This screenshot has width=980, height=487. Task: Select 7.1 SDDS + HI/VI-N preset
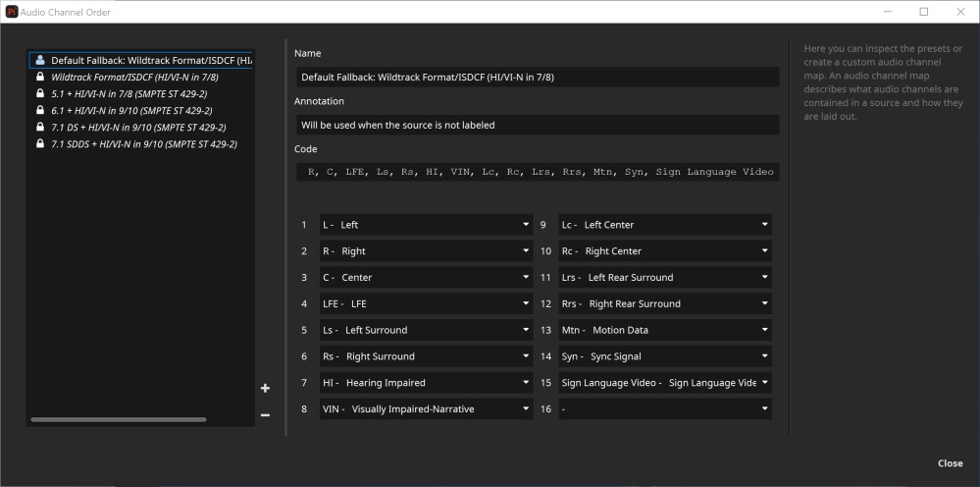click(x=144, y=143)
